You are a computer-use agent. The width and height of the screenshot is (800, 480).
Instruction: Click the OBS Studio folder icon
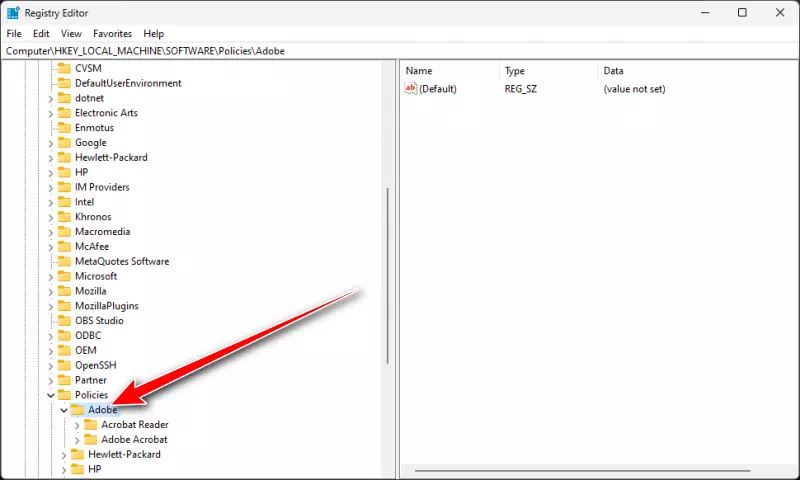[64, 320]
